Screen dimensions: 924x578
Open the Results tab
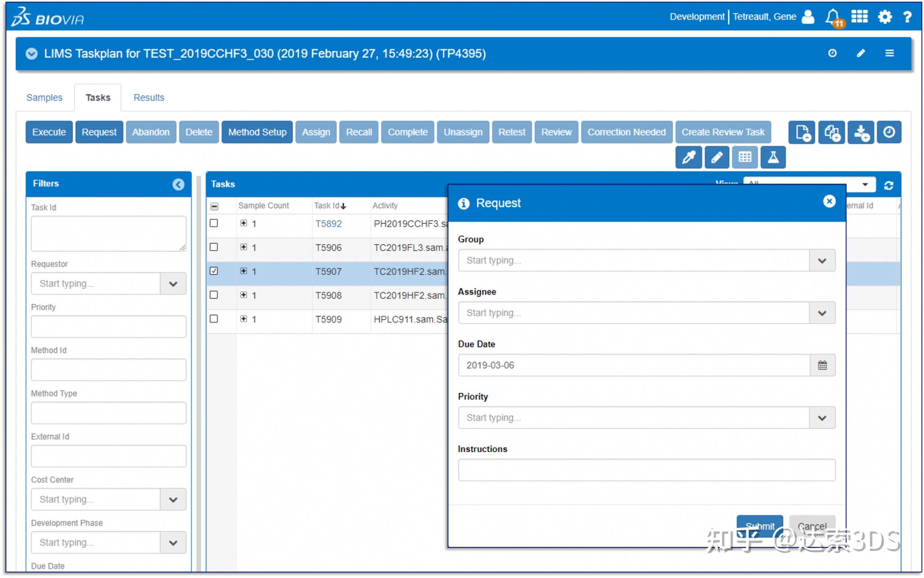pyautogui.click(x=148, y=97)
